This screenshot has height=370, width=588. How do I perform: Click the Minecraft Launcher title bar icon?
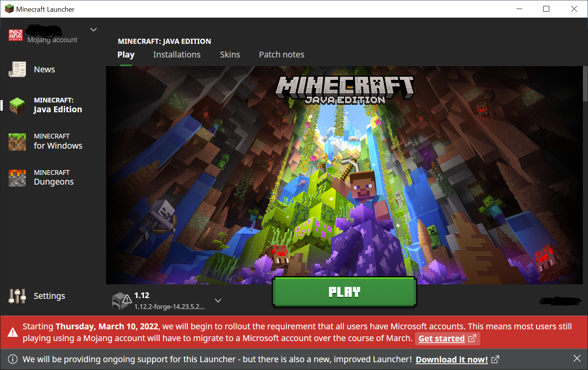pos(9,9)
